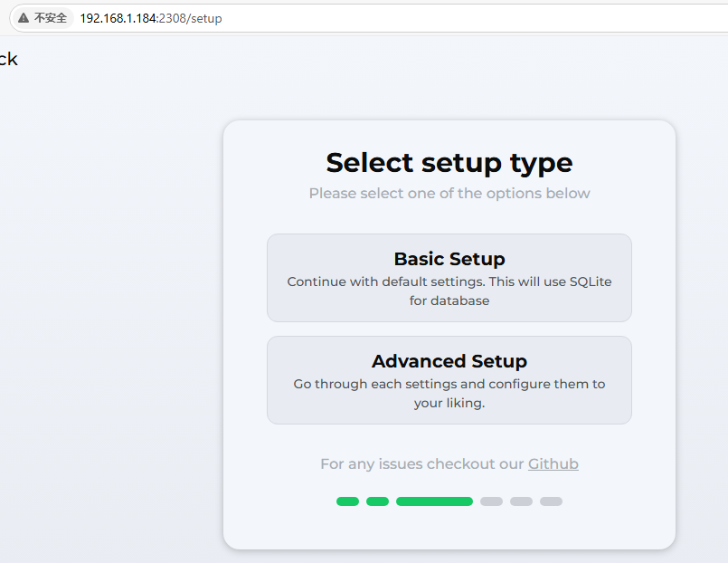
Task: Click the 'Please select one of the options below' subtitle
Action: point(449,193)
